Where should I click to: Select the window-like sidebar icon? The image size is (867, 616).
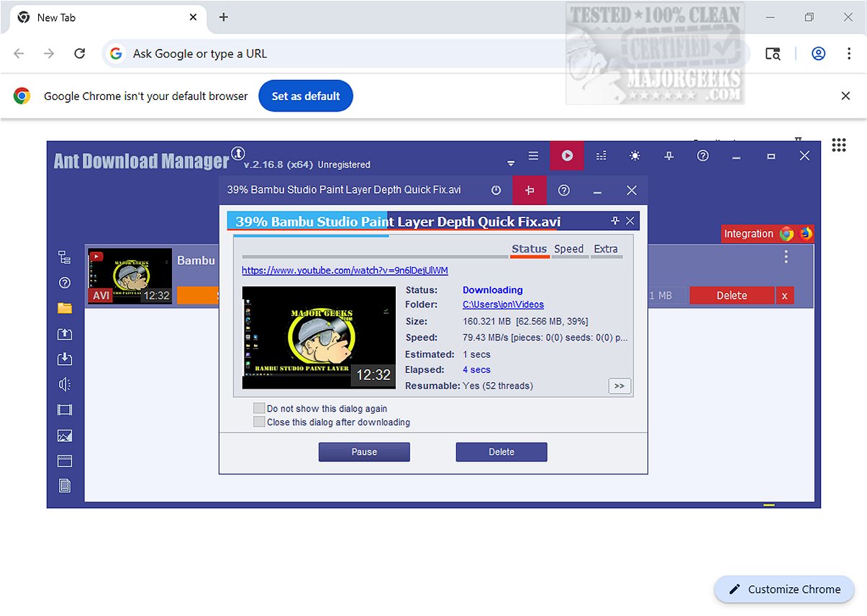point(65,461)
